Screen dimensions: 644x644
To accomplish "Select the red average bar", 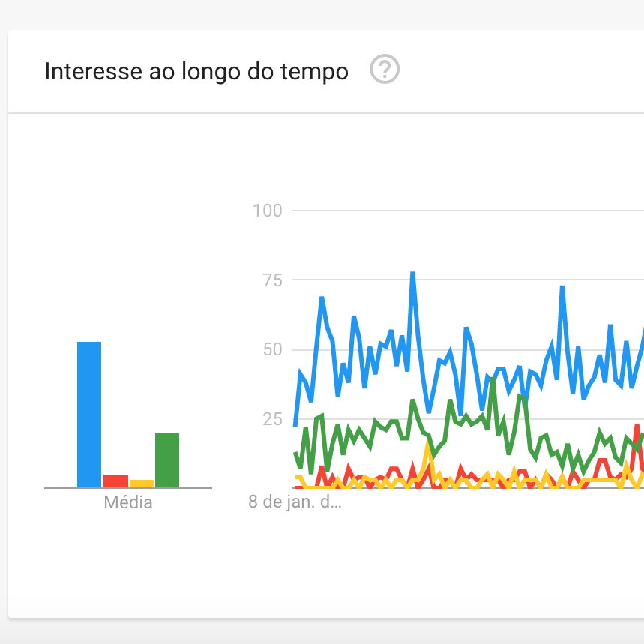I will pyautogui.click(x=115, y=481).
